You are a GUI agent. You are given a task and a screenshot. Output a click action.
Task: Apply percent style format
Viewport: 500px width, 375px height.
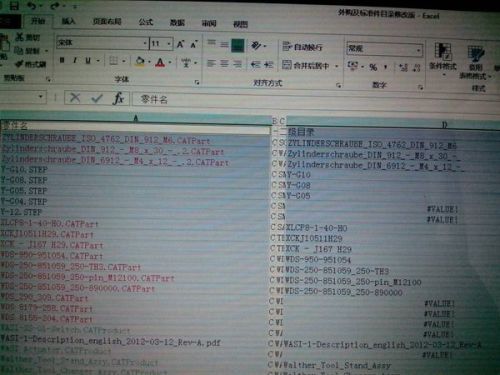tap(373, 67)
